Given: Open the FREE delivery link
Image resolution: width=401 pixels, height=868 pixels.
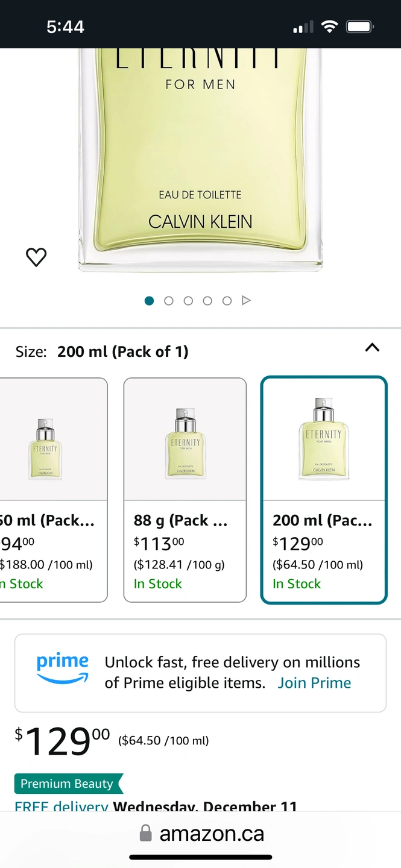Looking at the screenshot, I should pyautogui.click(x=62, y=806).
